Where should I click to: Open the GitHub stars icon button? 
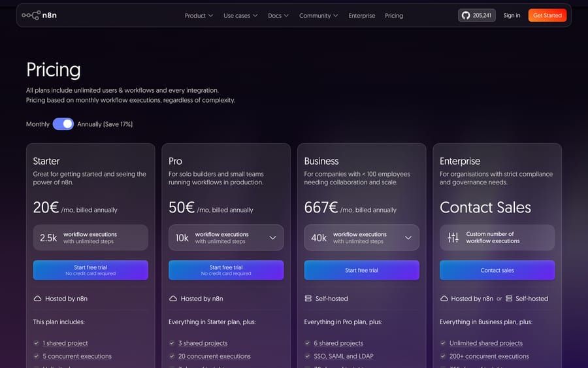pos(477,16)
